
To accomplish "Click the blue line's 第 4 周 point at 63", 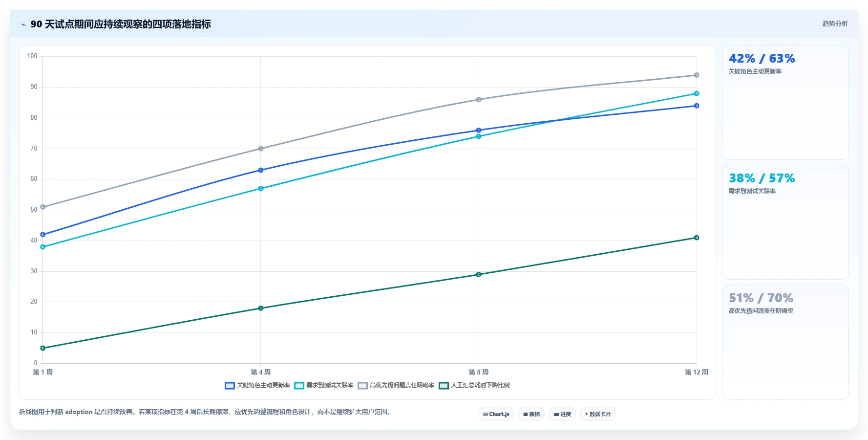I will pos(261,170).
